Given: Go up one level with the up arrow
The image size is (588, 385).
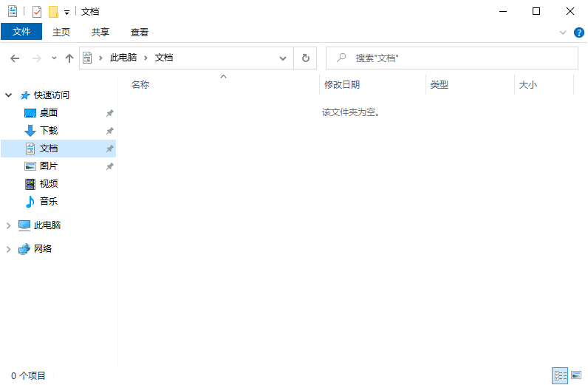Looking at the screenshot, I should coord(69,58).
